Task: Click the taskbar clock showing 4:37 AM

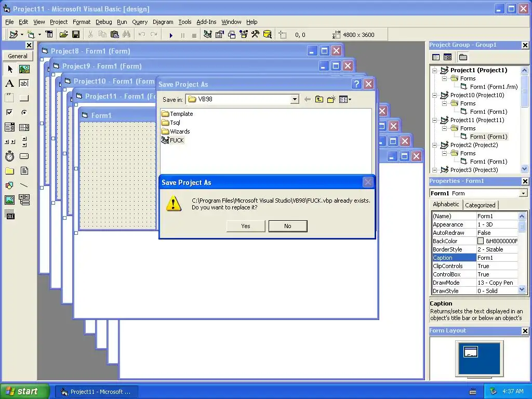Action: [x=513, y=392]
